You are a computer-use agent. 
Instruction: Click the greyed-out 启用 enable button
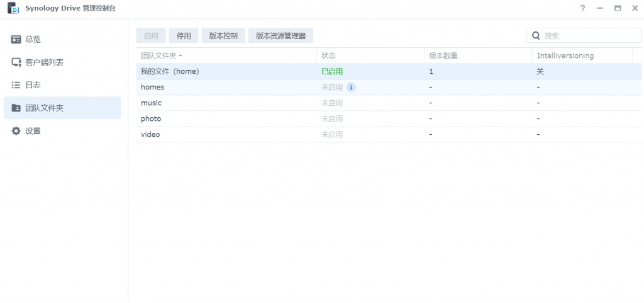(151, 36)
